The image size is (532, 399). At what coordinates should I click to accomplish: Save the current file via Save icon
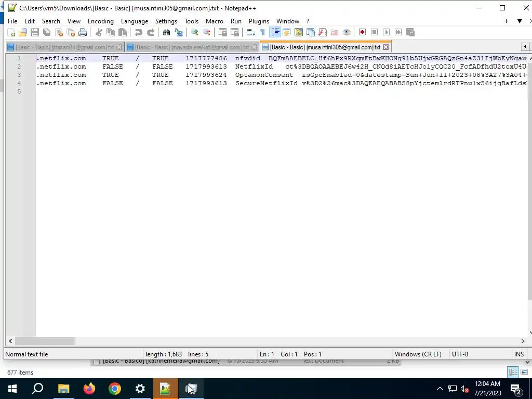35,32
